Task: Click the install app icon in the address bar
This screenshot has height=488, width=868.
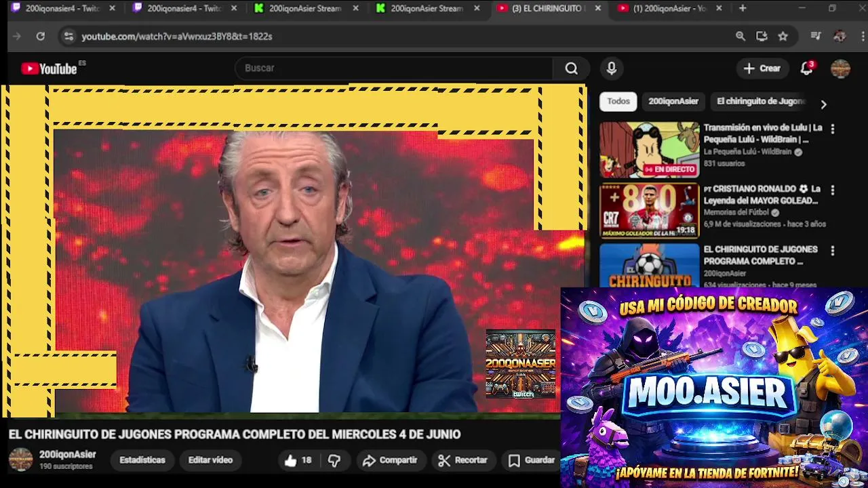Action: 762,37
